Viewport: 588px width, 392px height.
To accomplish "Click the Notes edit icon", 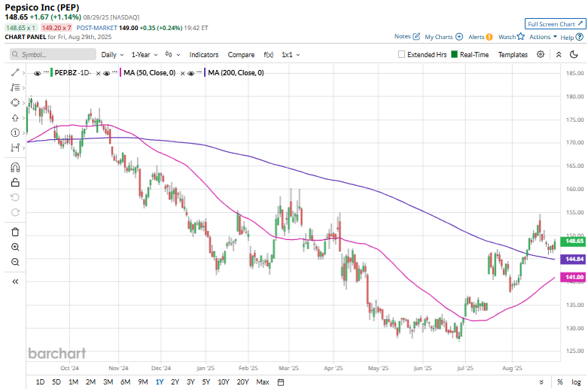I will [416, 36].
